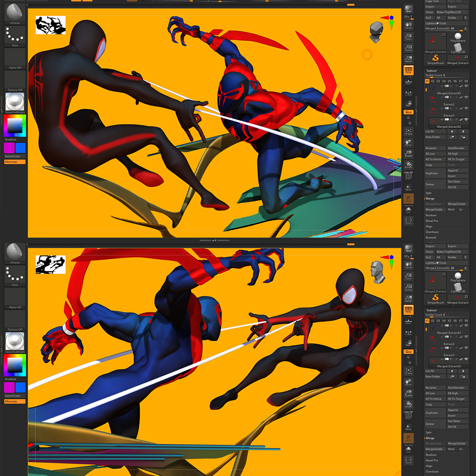Click the Floor icon in bottom view

(409, 321)
